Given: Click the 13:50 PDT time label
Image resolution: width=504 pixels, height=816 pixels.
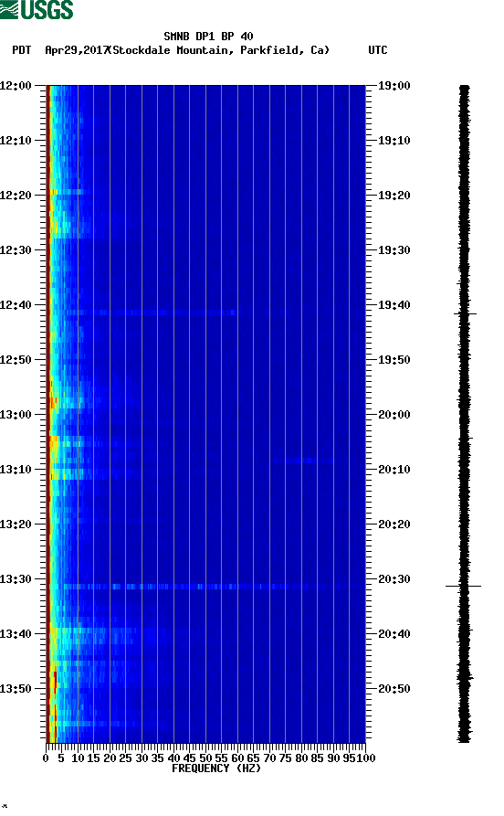Looking at the screenshot, I should tap(16, 689).
